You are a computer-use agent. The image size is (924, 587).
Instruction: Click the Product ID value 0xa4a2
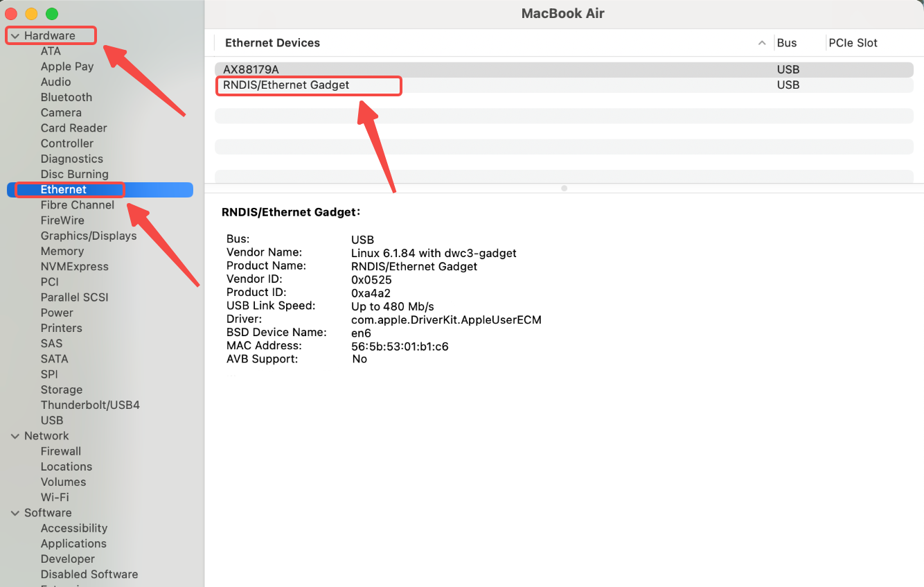click(371, 293)
